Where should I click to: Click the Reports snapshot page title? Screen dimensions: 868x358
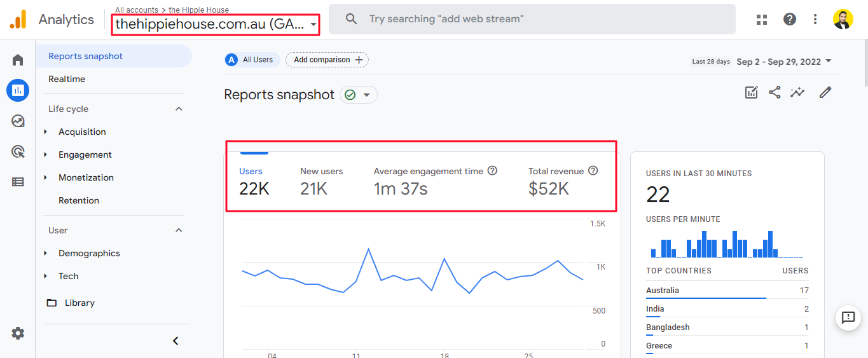click(279, 95)
